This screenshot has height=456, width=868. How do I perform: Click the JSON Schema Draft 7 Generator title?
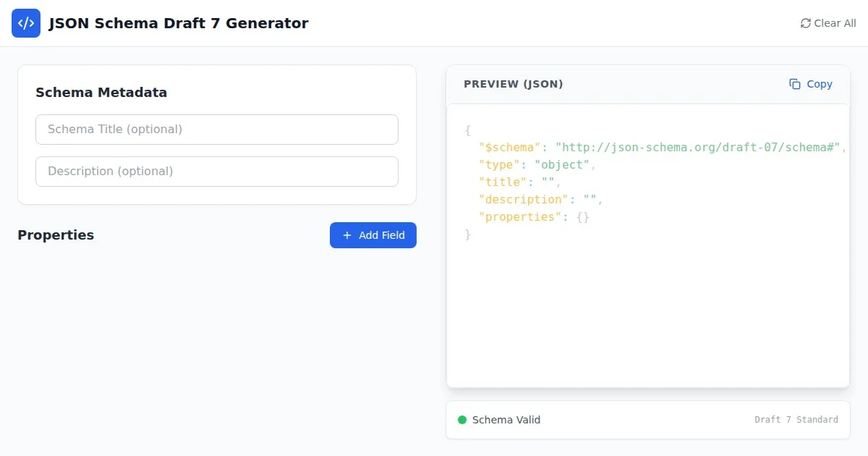click(178, 23)
